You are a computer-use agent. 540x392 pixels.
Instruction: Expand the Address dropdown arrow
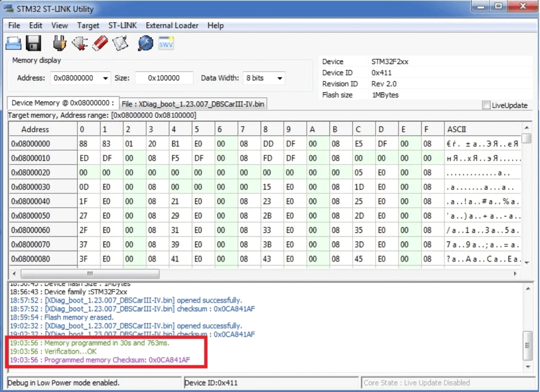pos(105,78)
